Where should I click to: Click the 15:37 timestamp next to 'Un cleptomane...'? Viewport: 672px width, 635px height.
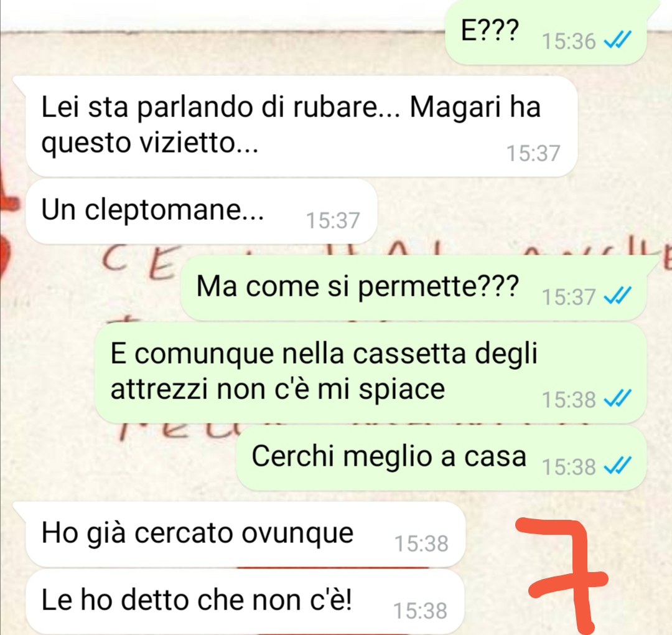332,220
